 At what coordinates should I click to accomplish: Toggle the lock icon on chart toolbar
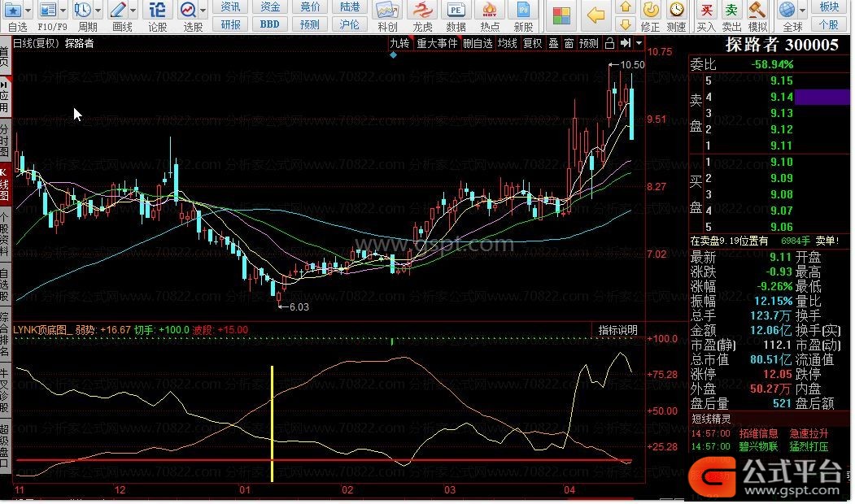[x=609, y=43]
